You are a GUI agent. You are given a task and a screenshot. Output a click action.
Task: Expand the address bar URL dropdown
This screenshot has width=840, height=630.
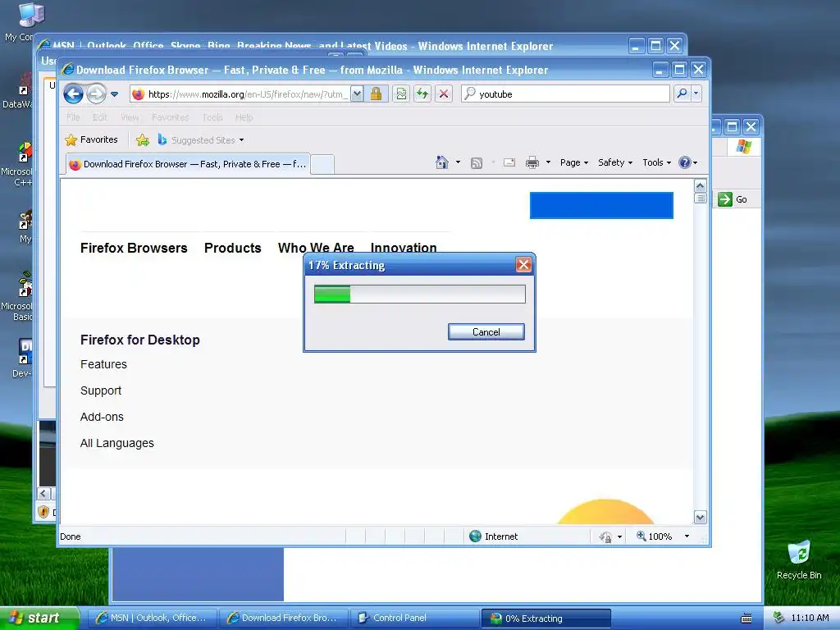point(357,94)
